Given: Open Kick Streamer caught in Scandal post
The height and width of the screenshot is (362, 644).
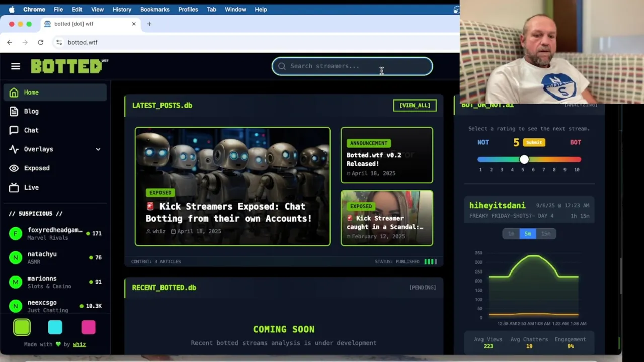Looking at the screenshot, I should 387,218.
